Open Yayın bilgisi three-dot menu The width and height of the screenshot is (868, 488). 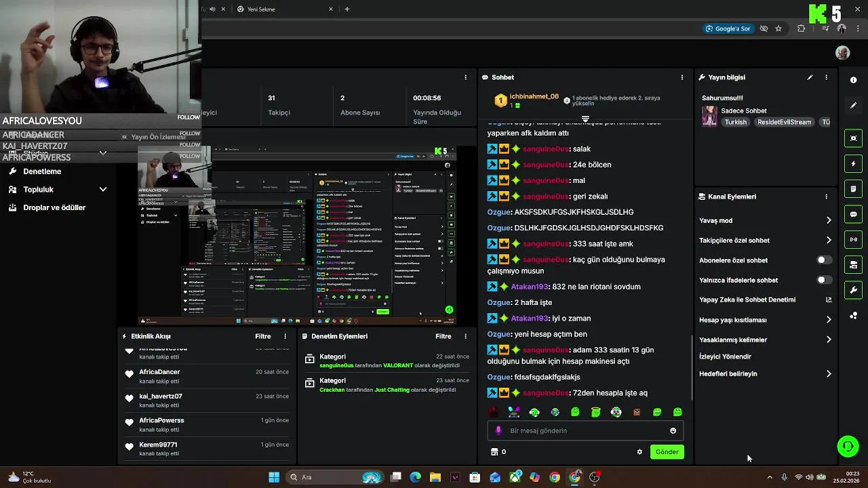[826, 77]
